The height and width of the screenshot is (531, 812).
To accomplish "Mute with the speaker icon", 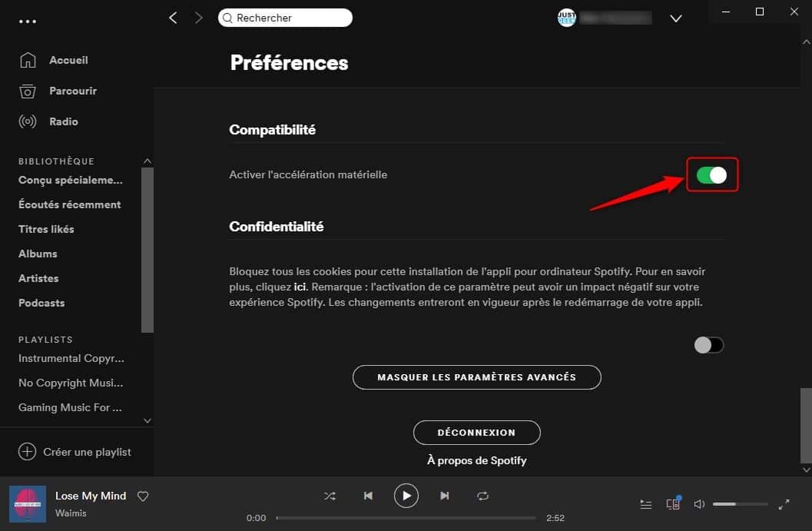I will pos(699,504).
